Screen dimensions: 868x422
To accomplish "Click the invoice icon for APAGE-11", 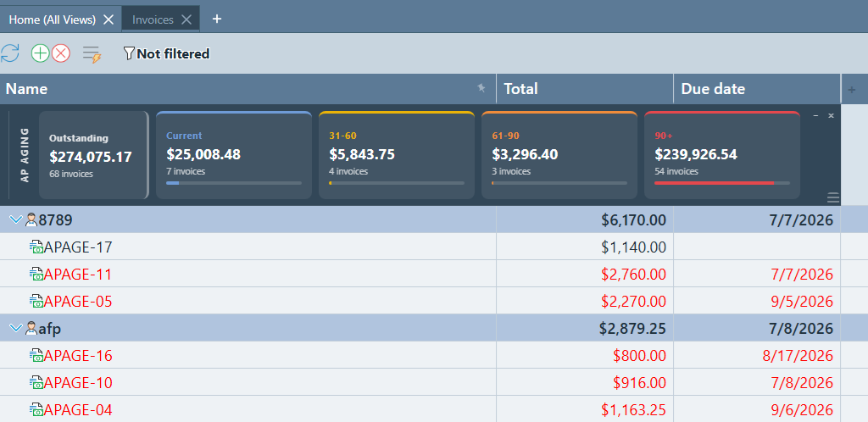I will (x=36, y=275).
